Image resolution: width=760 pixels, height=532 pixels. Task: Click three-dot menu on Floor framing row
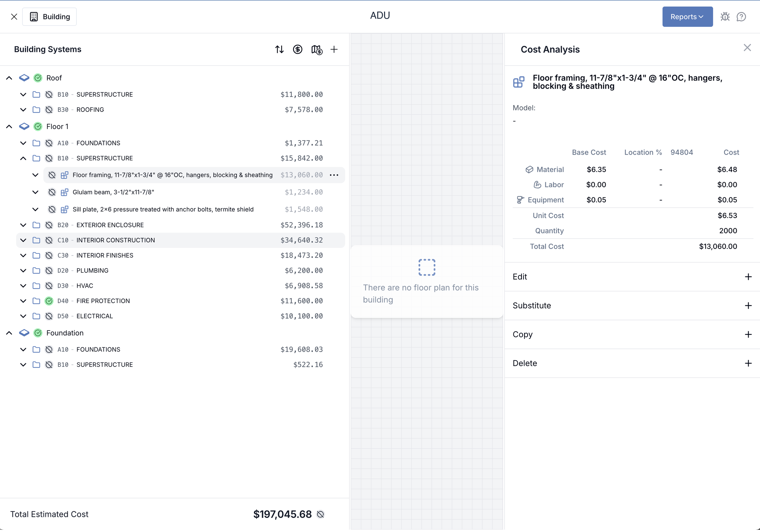(x=334, y=175)
